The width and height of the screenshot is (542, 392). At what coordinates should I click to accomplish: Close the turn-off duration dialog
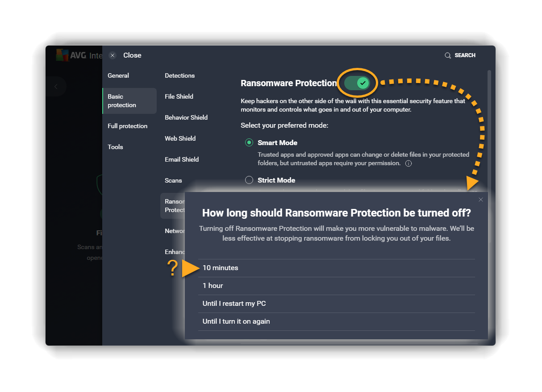[x=480, y=200]
